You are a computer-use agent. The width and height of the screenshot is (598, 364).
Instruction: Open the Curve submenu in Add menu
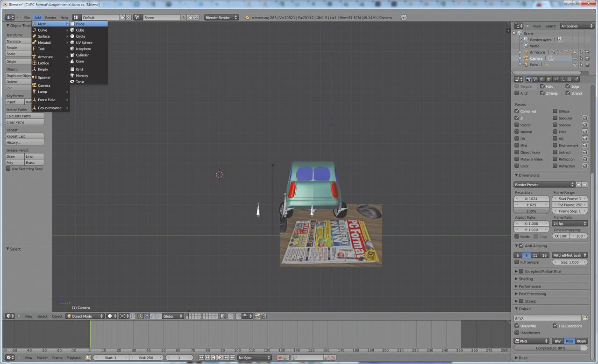[x=50, y=30]
